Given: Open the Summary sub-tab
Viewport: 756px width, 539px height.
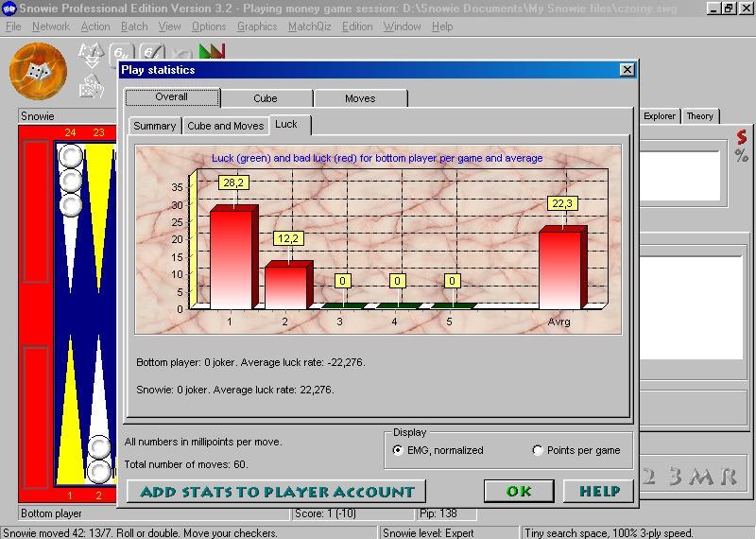Looking at the screenshot, I should pyautogui.click(x=154, y=126).
